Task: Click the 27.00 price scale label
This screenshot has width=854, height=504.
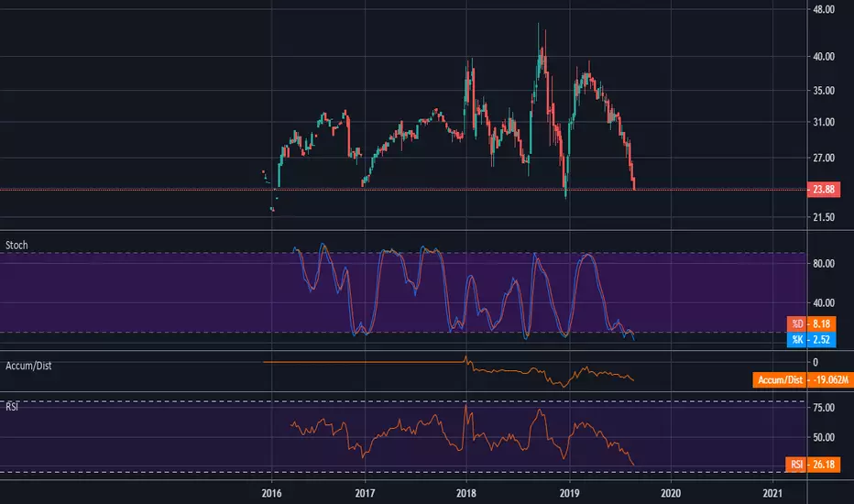Action: click(x=824, y=158)
